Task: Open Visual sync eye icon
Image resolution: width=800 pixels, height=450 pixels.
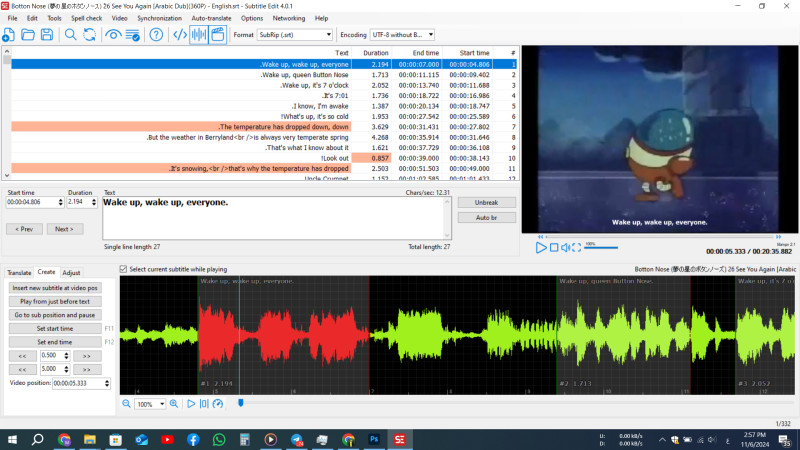Action: 115,35
